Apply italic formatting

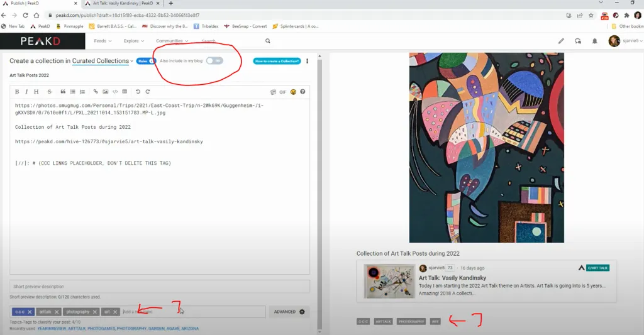[x=26, y=92]
